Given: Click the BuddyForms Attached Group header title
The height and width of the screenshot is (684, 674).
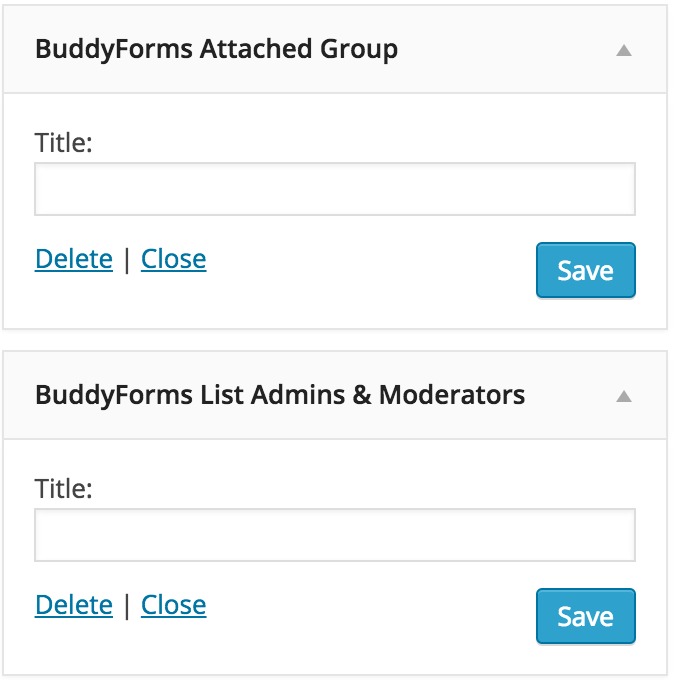Looking at the screenshot, I should 216,49.
